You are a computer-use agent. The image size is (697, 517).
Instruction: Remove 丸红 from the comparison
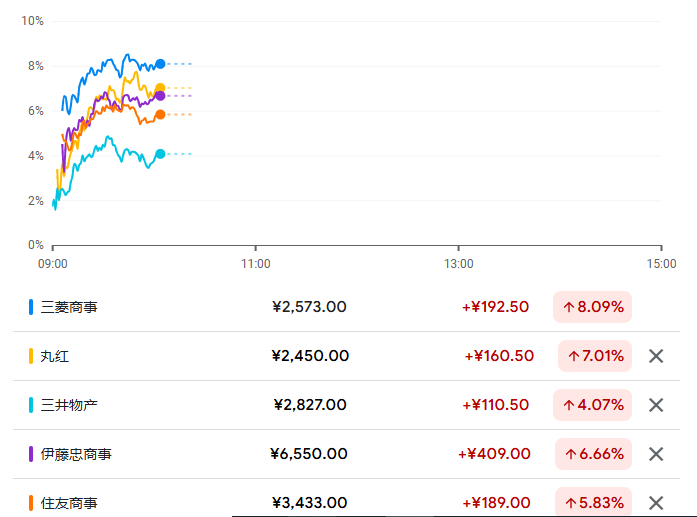(x=656, y=356)
